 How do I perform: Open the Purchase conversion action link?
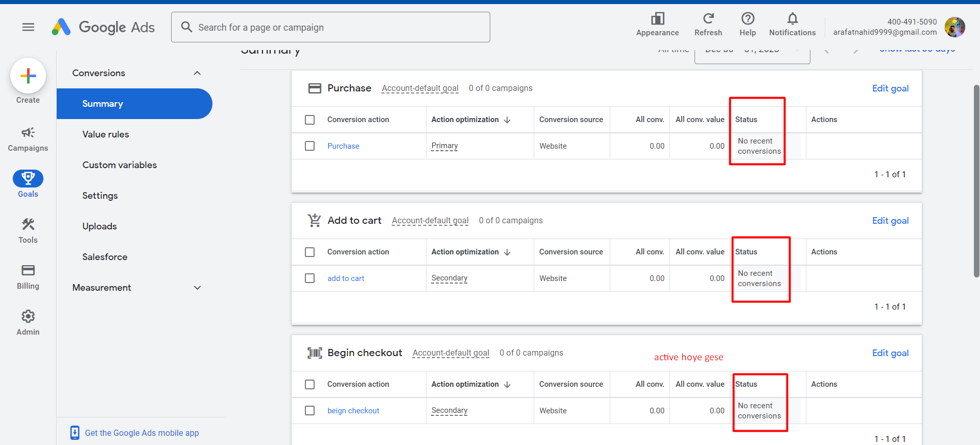(x=343, y=146)
